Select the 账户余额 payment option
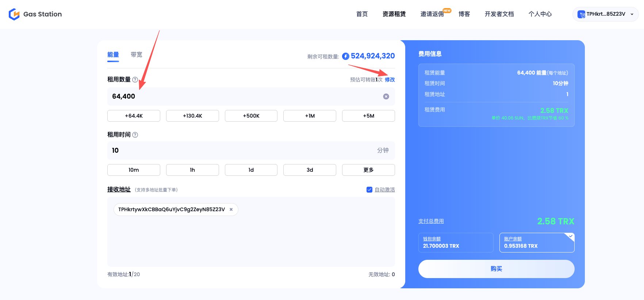The image size is (644, 300). coord(537,243)
